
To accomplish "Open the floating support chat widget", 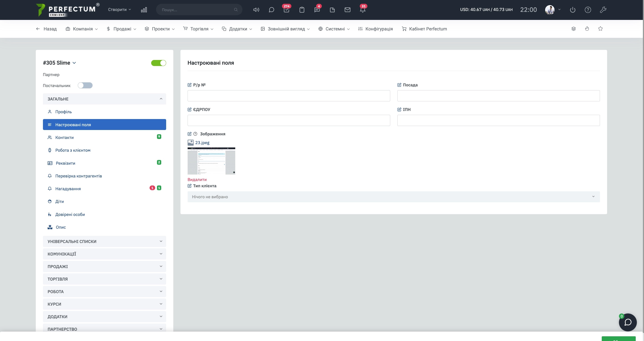I will (628, 322).
